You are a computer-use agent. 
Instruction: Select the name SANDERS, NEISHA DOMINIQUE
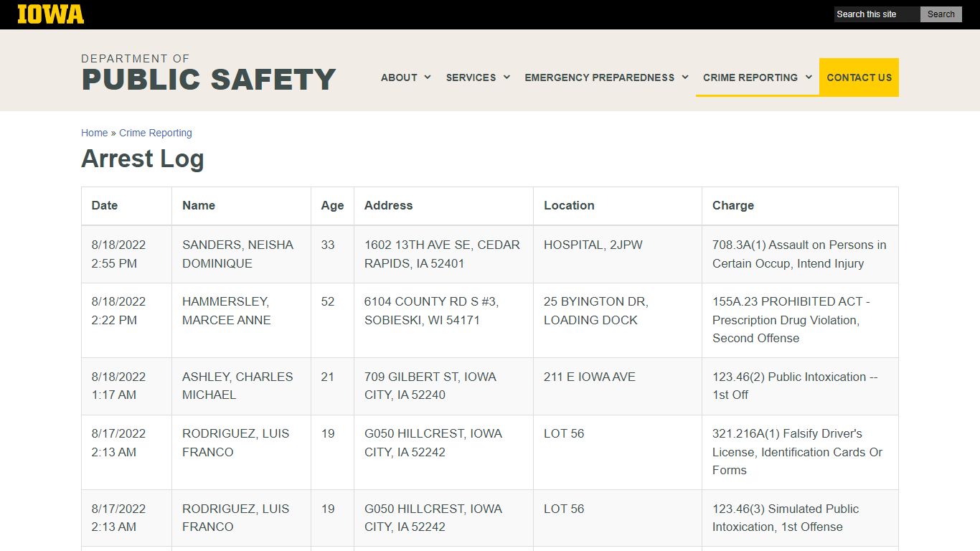point(237,254)
